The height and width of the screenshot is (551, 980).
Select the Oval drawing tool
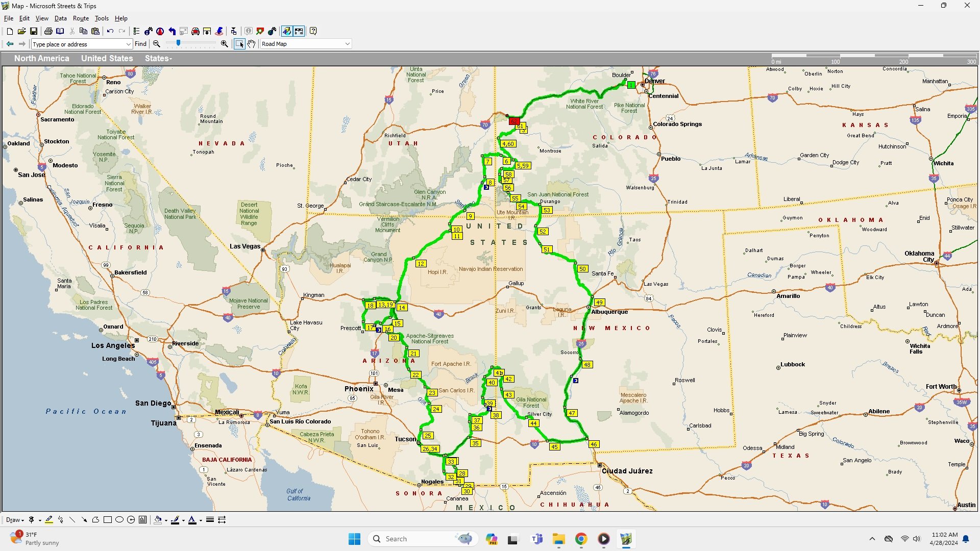[x=119, y=520]
